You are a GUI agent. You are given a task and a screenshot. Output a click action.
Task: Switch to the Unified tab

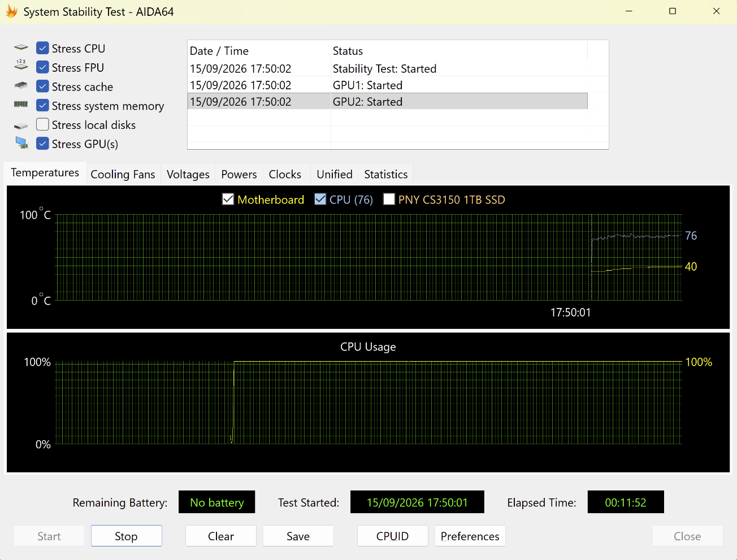[335, 174]
